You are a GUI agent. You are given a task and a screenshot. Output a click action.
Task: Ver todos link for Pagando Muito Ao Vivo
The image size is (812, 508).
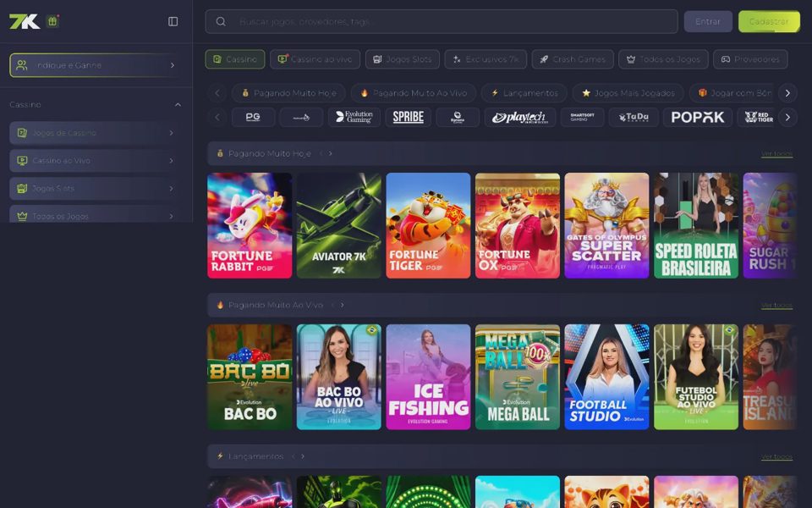[776, 306]
